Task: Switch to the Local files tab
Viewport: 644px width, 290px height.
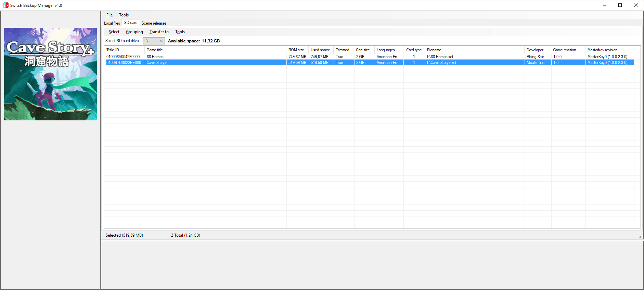Action: click(x=112, y=23)
